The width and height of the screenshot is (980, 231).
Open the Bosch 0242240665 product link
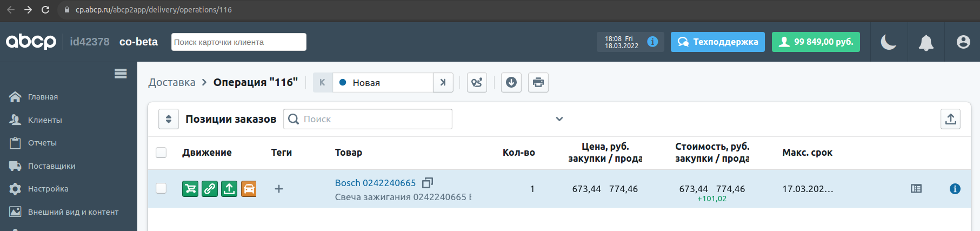point(375,183)
